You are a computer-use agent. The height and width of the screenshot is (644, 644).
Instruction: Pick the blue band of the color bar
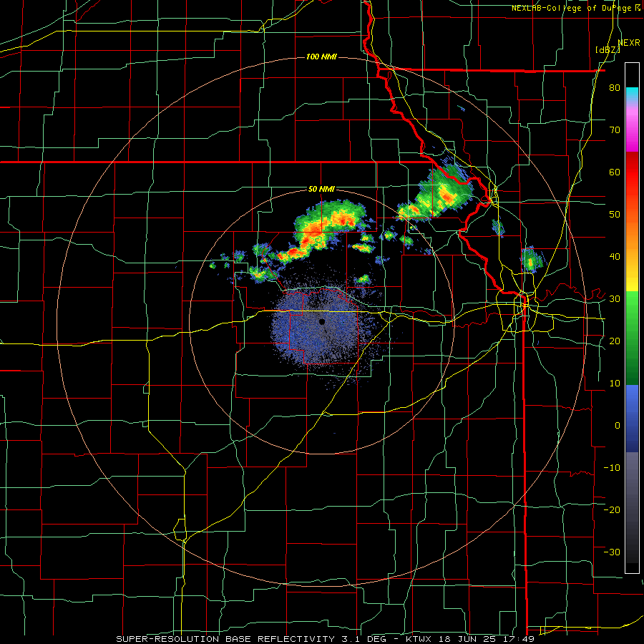632,418
